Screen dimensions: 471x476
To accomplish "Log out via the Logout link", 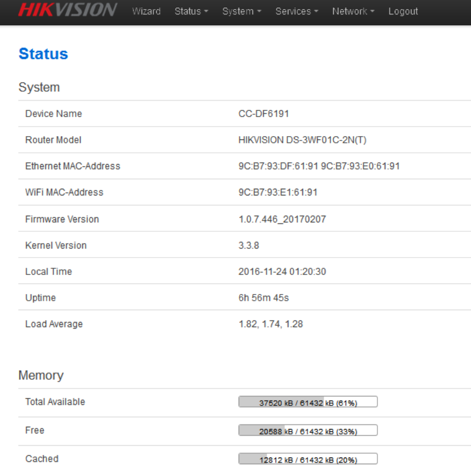I will [403, 11].
